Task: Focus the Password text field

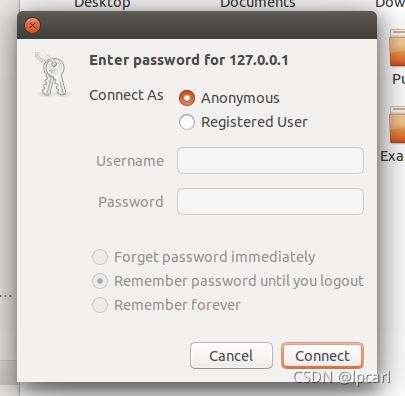Action: (270, 202)
